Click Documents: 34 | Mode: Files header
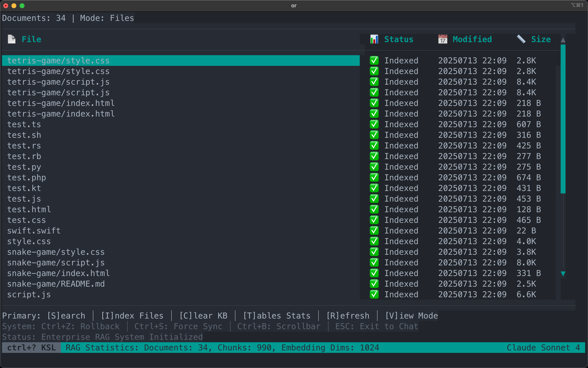The width and height of the screenshot is (588, 368). 68,18
